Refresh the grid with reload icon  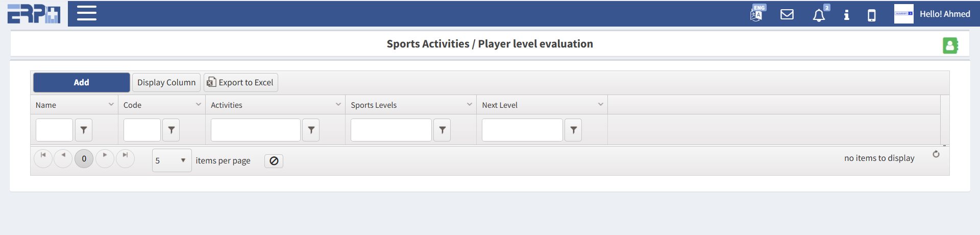(x=936, y=154)
